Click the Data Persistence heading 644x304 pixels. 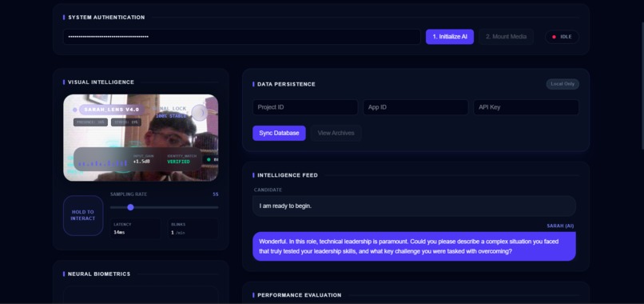286,84
